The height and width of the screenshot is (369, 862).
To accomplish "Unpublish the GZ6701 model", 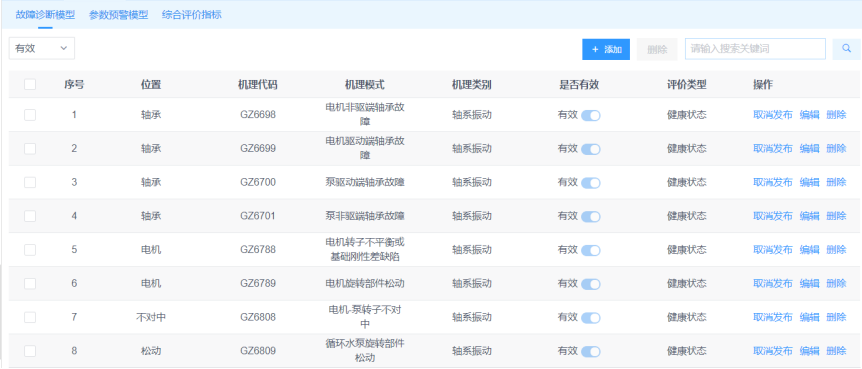I will (772, 216).
